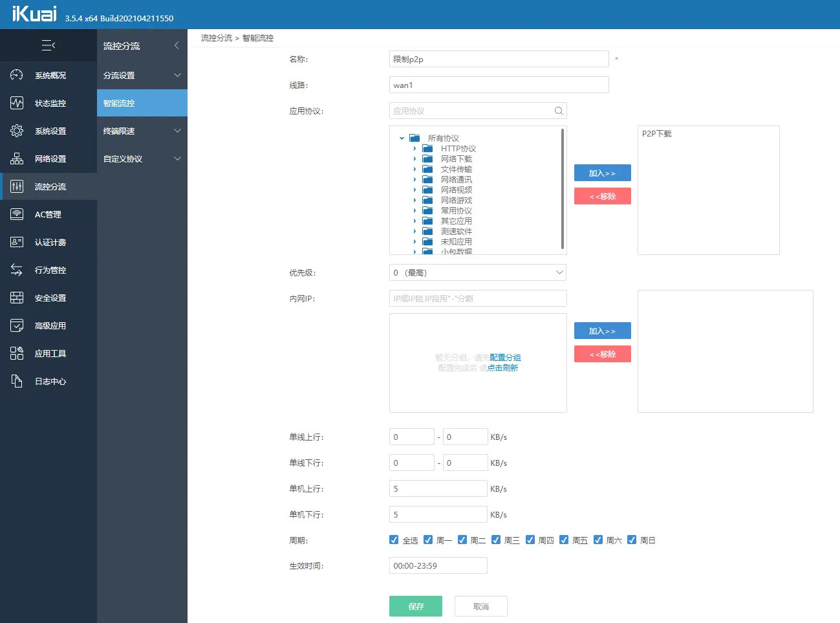Open the 系统概况 sidebar menu
840x623 pixels.
click(48, 75)
